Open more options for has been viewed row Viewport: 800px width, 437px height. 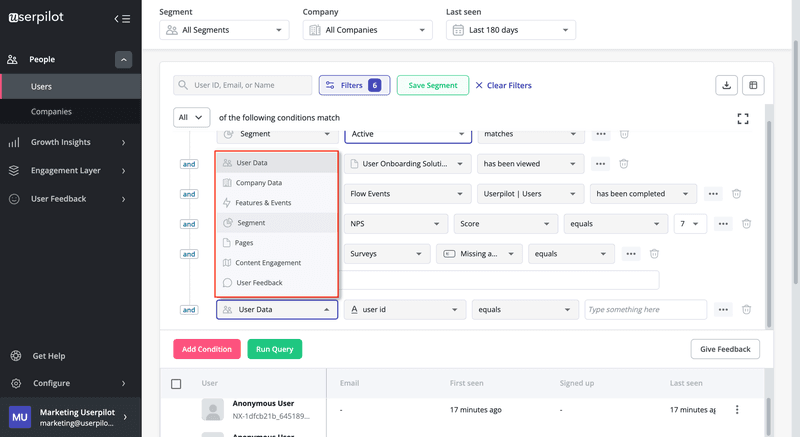click(601, 164)
